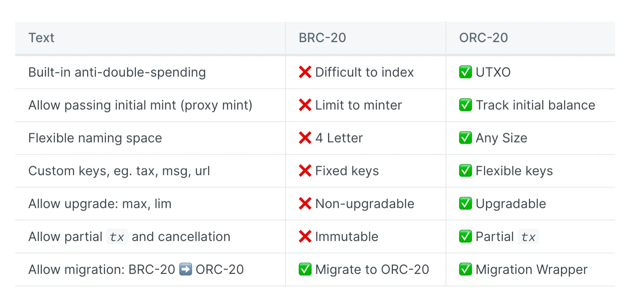Click the red X icon beside 4 Letter

[305, 138]
